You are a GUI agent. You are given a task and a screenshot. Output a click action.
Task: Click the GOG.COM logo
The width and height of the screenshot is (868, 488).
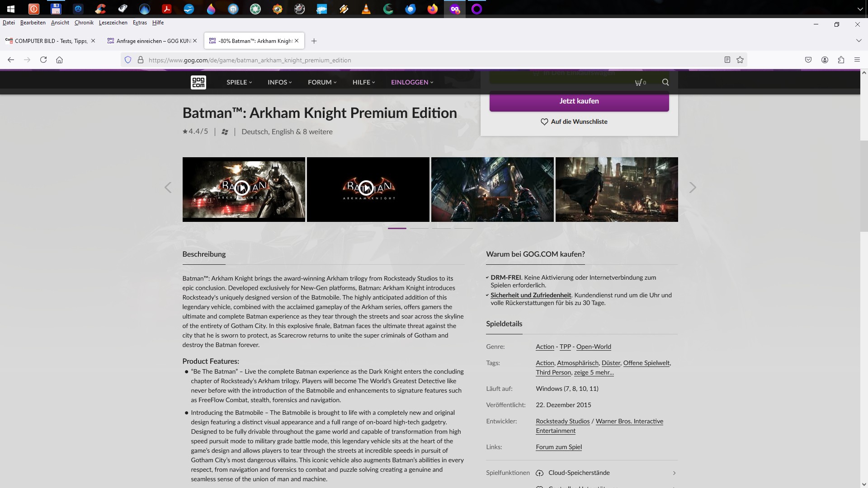(198, 82)
